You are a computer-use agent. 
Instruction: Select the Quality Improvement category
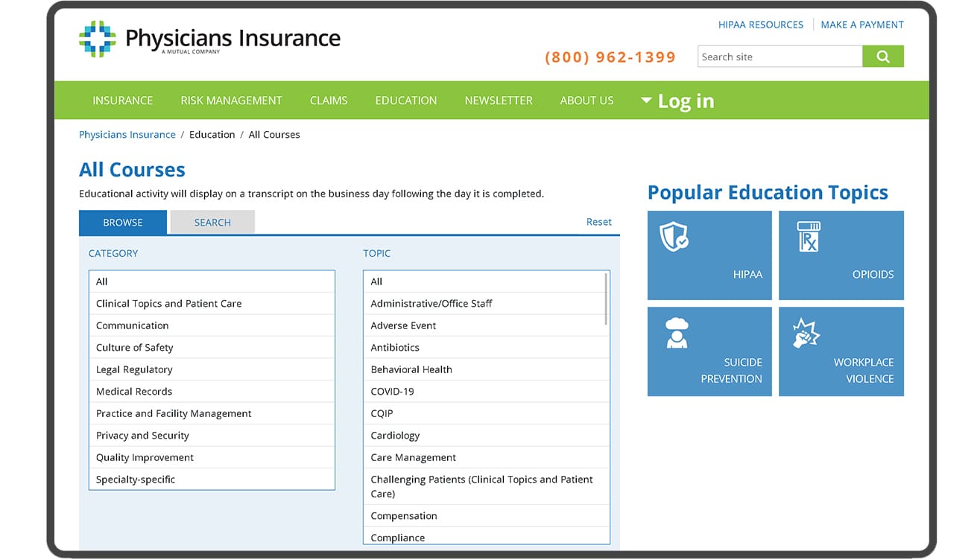tap(212, 457)
